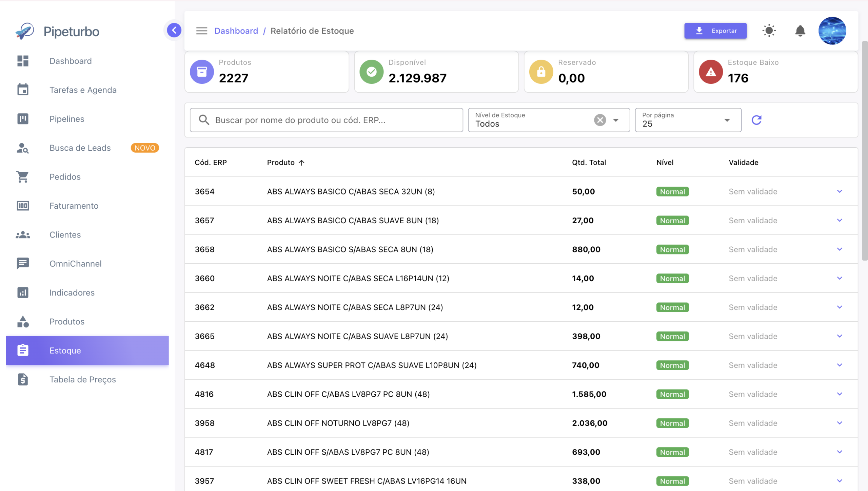Open the Por página dropdown
Image resolution: width=868 pixels, height=491 pixels.
click(x=688, y=120)
